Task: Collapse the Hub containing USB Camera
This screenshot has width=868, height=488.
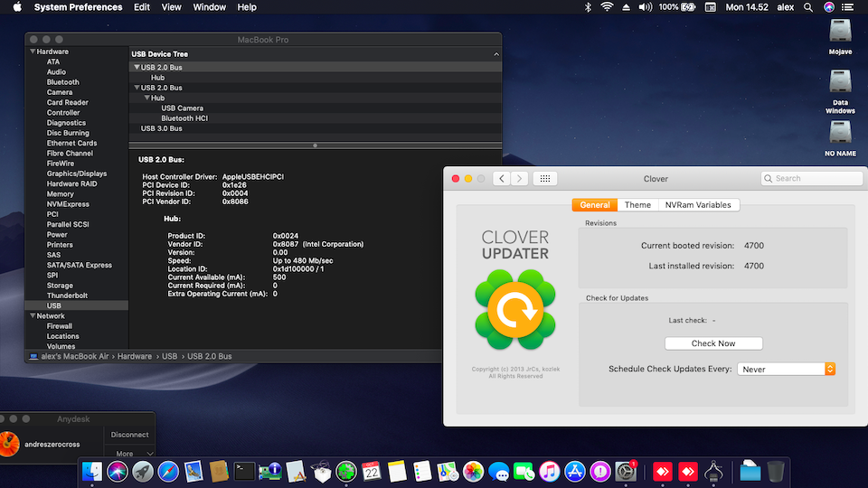Action: 147,98
